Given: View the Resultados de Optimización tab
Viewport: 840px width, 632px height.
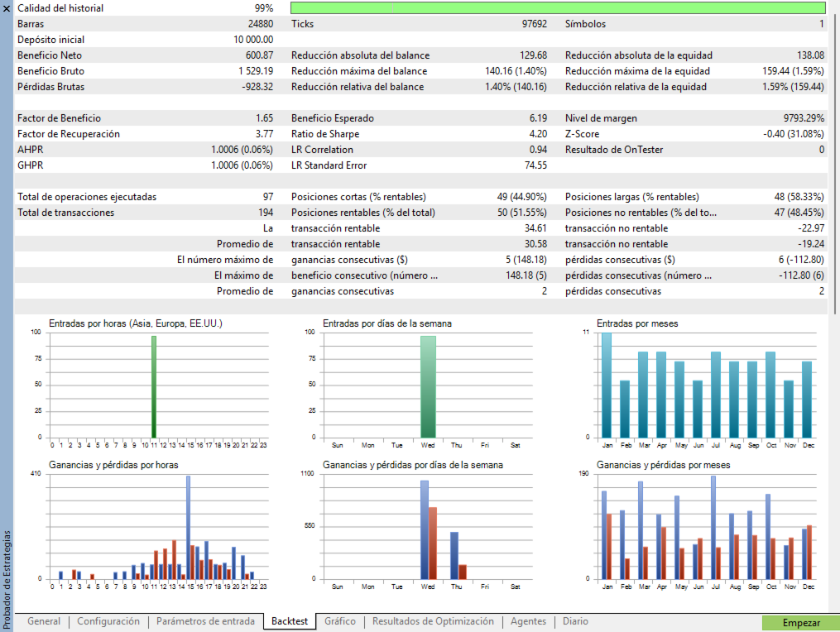Looking at the screenshot, I should (x=433, y=621).
